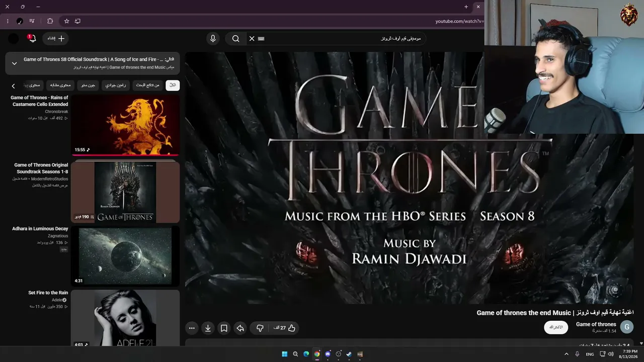Start voice search with the microphone
Viewport: 644px width, 362px height.
point(213,39)
